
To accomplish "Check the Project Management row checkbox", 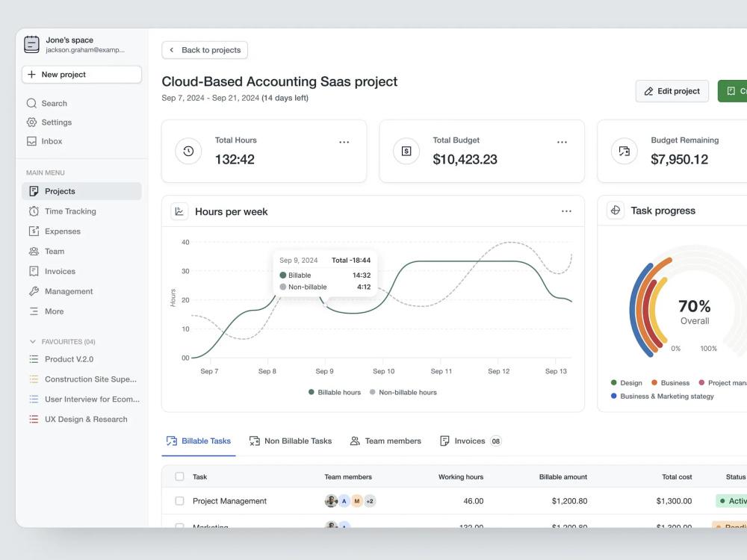I will click(x=179, y=501).
